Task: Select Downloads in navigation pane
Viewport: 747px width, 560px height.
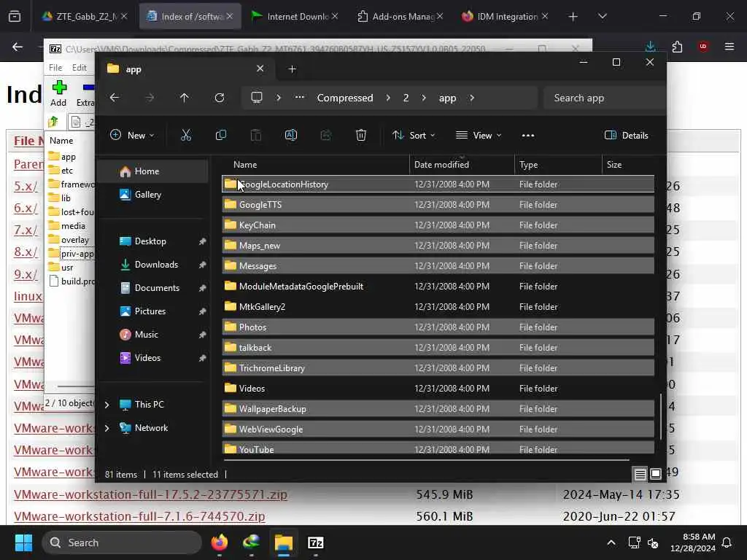Action: tap(156, 264)
